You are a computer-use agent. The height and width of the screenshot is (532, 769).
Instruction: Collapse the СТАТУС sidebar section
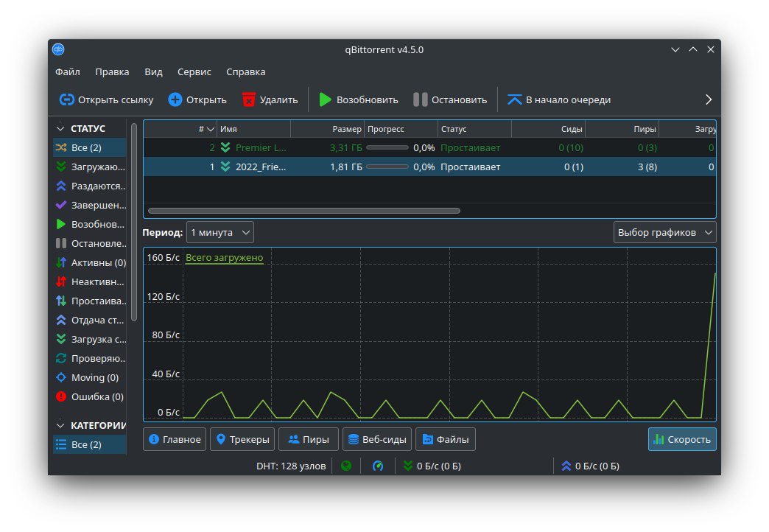[x=60, y=128]
